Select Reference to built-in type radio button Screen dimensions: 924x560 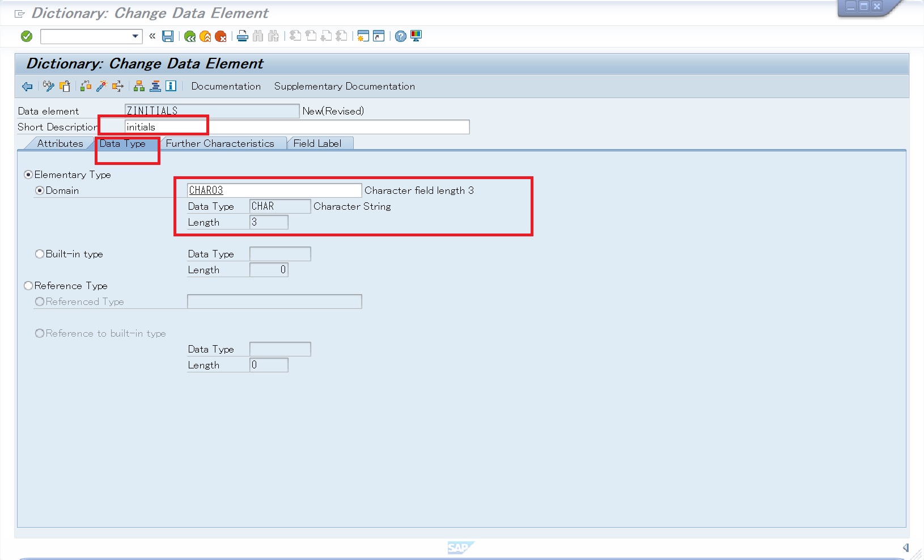[40, 333]
